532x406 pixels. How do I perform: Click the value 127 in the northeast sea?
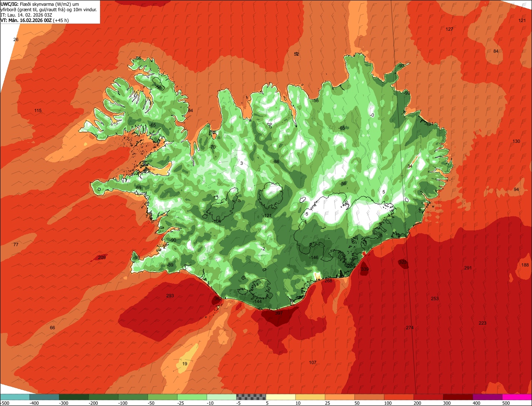pos(449,29)
